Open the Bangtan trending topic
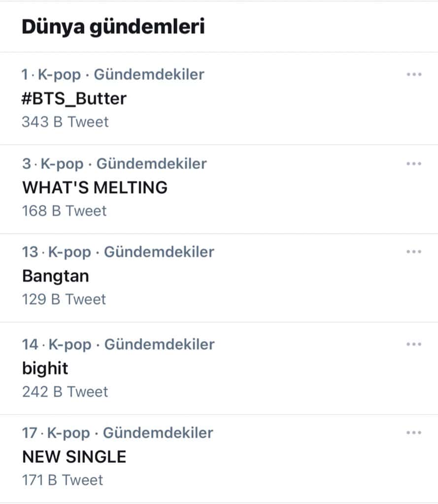Screen dimensions: 438x504 tap(56, 276)
